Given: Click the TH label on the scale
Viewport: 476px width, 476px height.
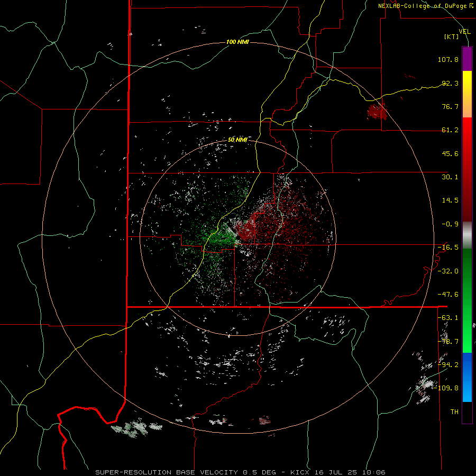Looking at the screenshot, I should pyautogui.click(x=454, y=412).
